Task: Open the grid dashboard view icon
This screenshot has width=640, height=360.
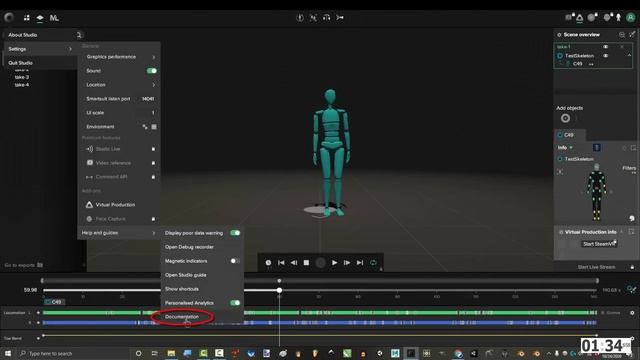Action: pyautogui.click(x=27, y=18)
